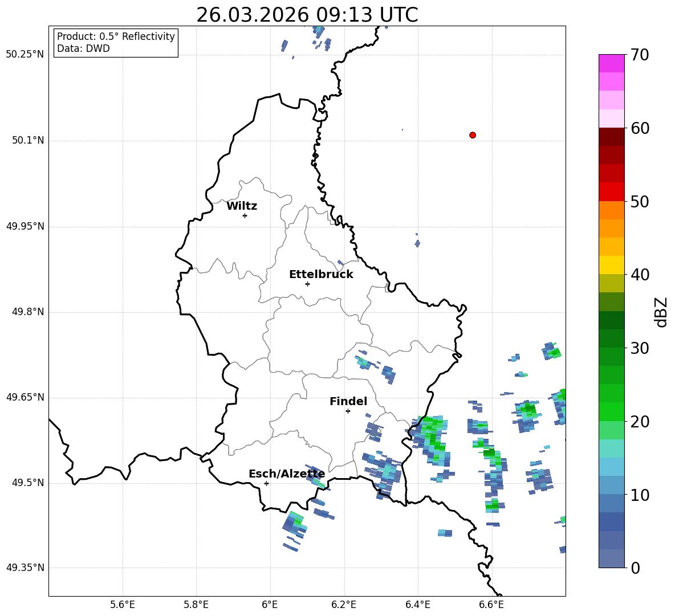Image resolution: width=675 pixels, height=616 pixels.
Task: Click the 5.8°E longitude label
Action: pos(196,605)
